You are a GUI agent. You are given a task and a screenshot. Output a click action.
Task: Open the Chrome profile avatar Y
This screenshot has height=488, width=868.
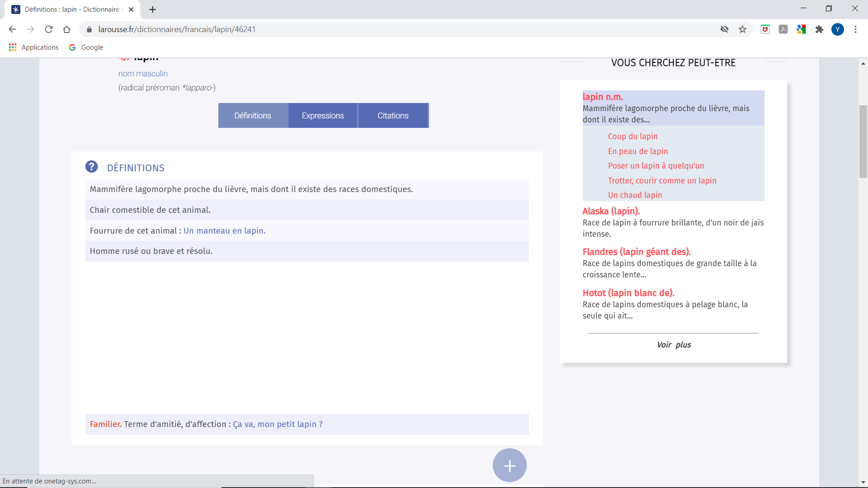tap(837, 29)
